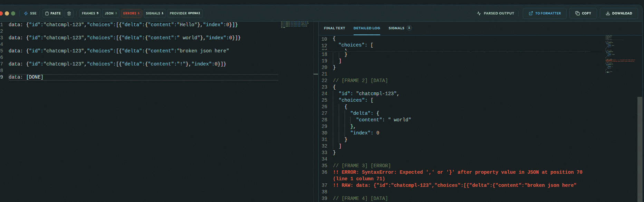The image size is (644, 202).
Task: Click the "index": 0 output line
Action: coord(365,133)
